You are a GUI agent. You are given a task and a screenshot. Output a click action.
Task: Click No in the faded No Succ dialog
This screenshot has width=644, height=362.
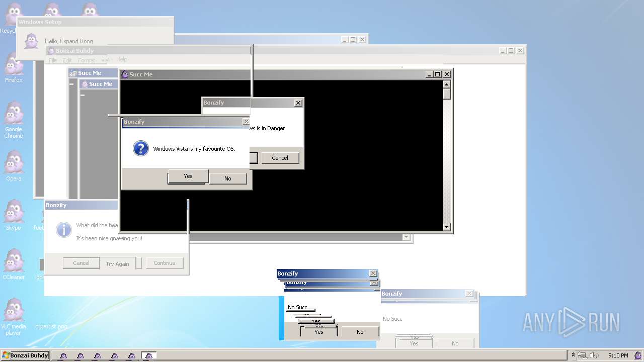[455, 343]
